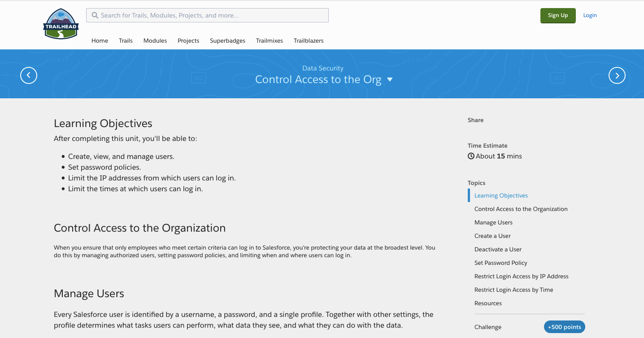This screenshot has width=644, height=338.
Task: Click the Sign Up button
Action: pos(558,15)
